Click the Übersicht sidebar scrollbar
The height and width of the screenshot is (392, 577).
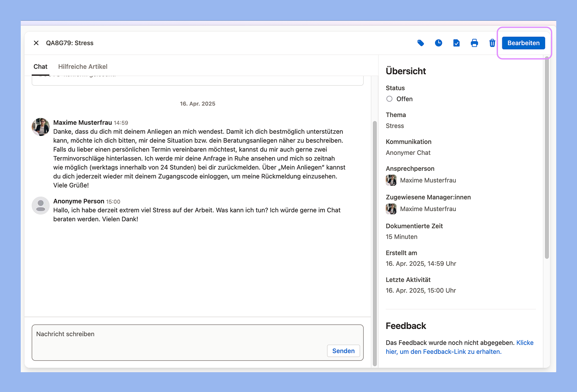pyautogui.click(x=547, y=157)
